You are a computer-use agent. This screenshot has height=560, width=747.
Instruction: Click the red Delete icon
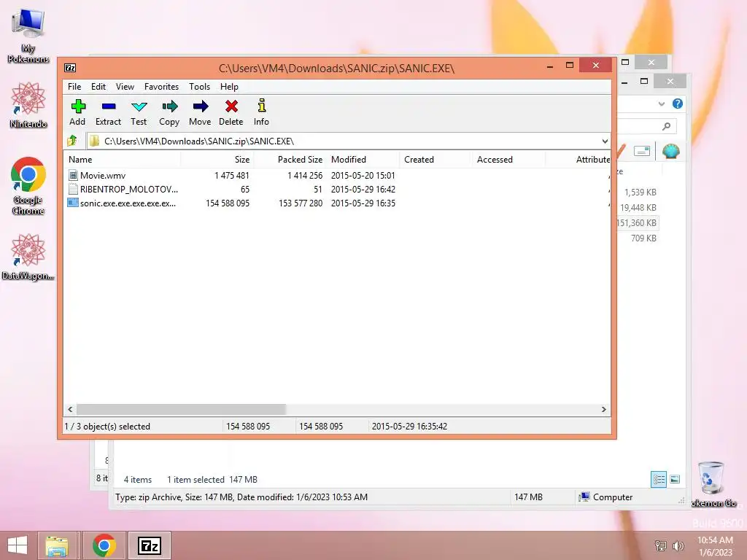point(231,106)
